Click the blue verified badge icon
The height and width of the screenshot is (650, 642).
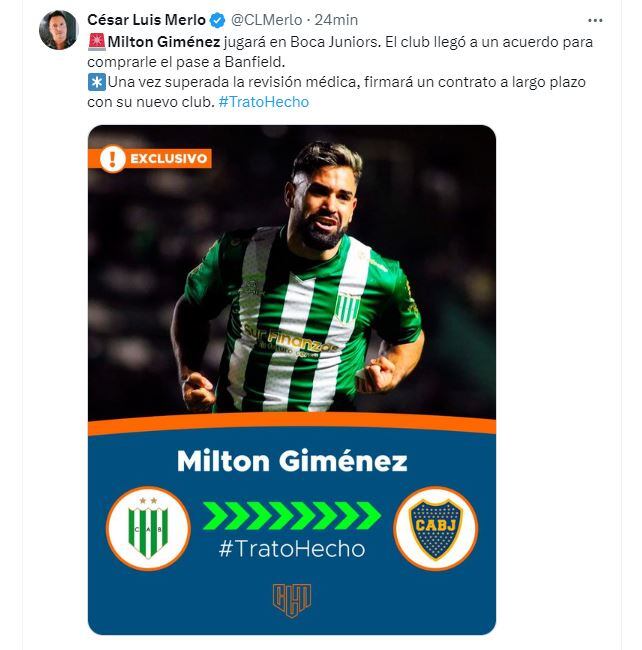218,20
